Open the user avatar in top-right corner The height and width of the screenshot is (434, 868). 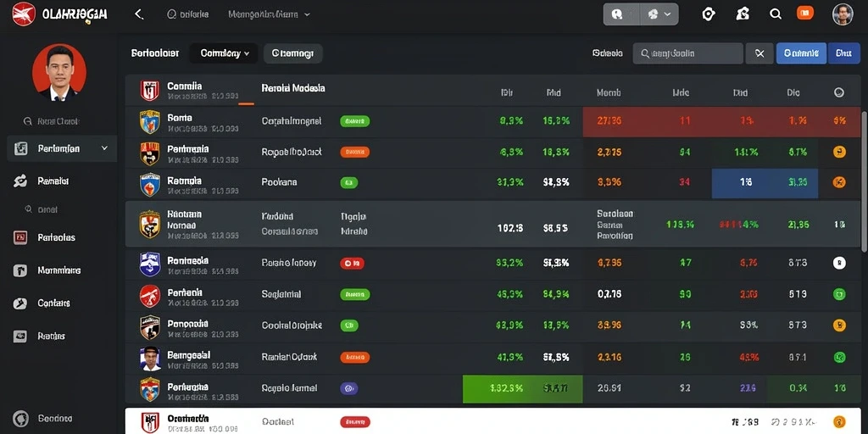point(843,14)
